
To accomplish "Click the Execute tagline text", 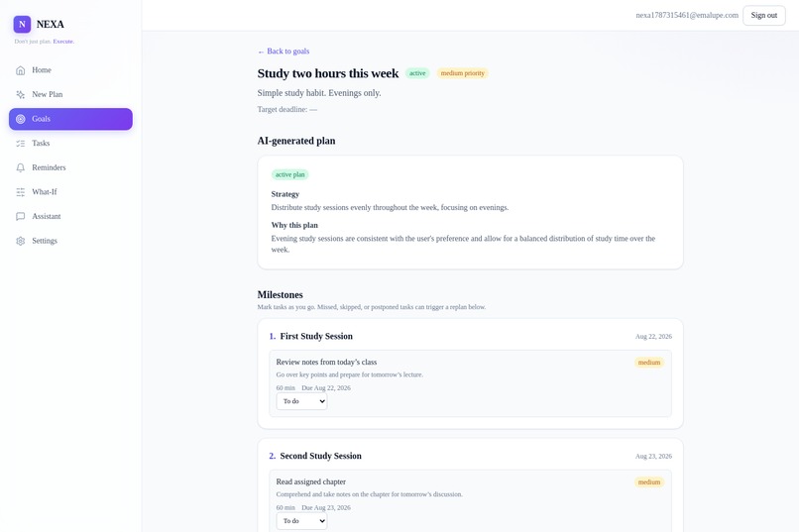I will [x=63, y=42].
